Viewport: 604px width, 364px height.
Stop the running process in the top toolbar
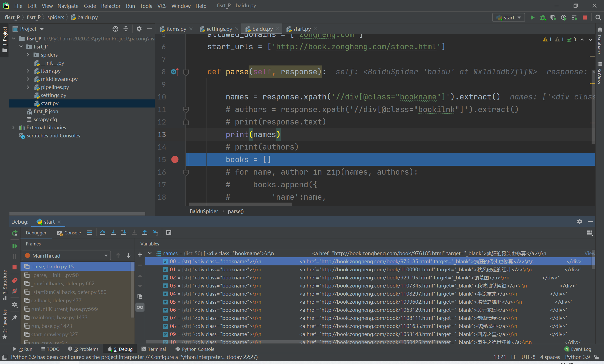click(x=585, y=18)
